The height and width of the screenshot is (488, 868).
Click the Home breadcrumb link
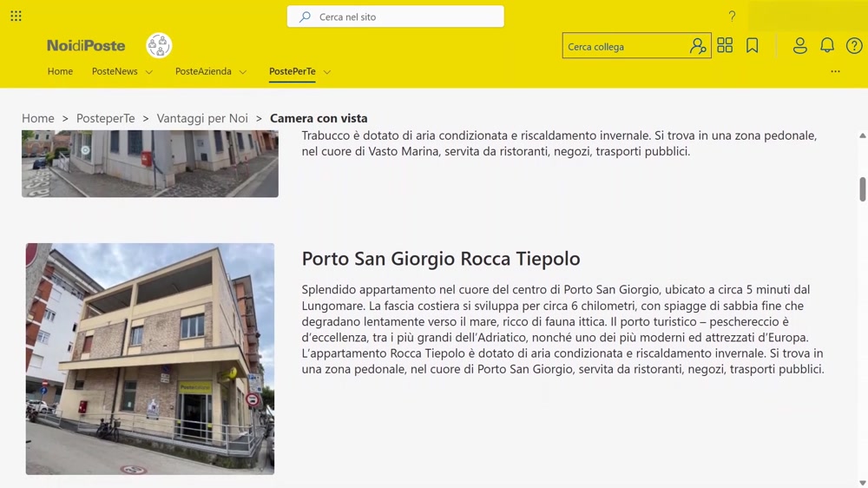[37, 118]
